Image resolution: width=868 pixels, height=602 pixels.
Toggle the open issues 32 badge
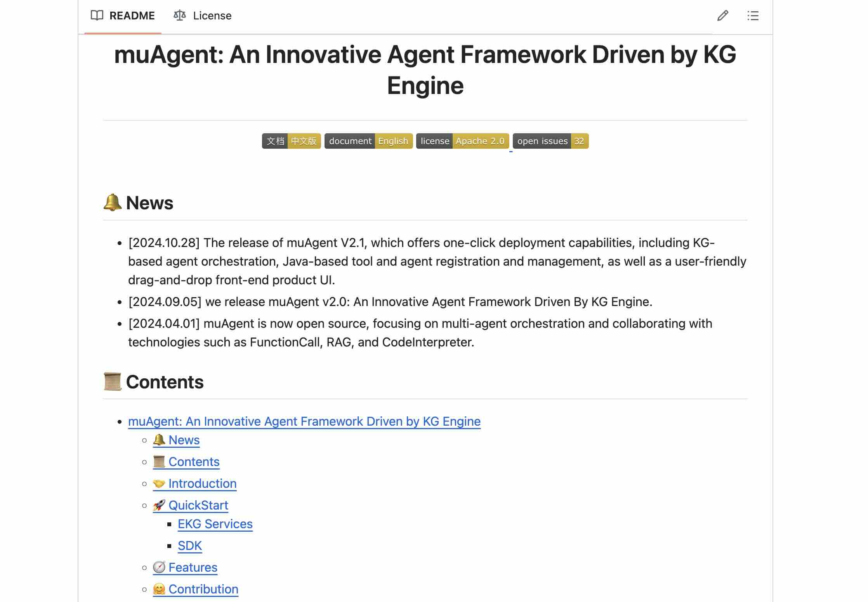click(551, 141)
